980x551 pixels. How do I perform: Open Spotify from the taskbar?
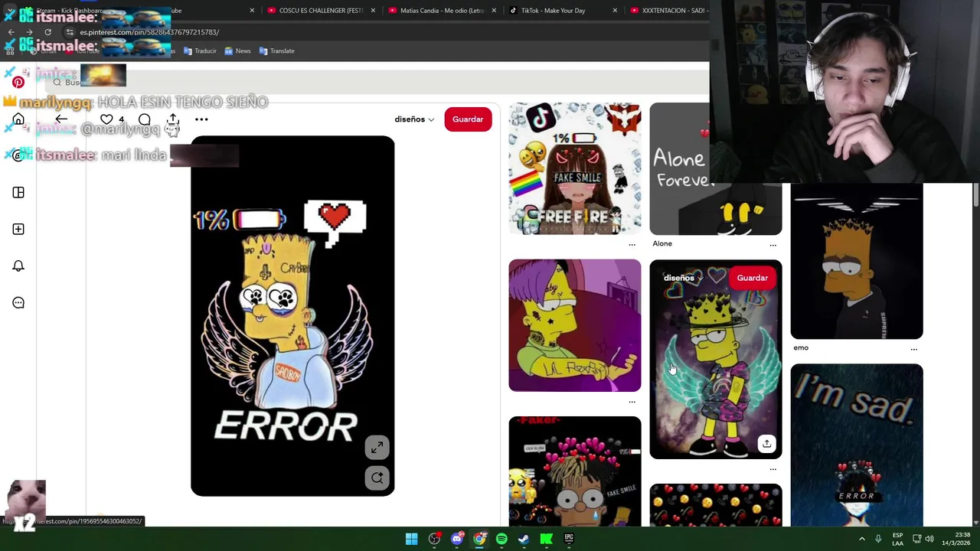(501, 539)
